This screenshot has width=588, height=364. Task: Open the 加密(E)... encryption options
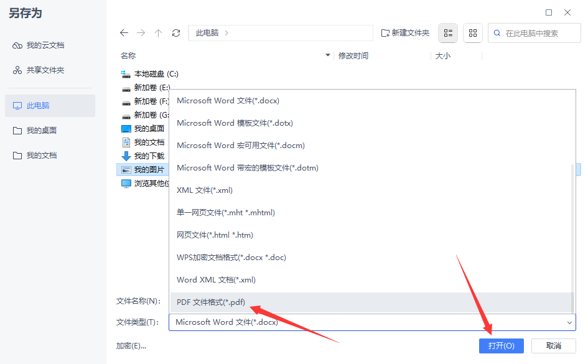(131, 346)
